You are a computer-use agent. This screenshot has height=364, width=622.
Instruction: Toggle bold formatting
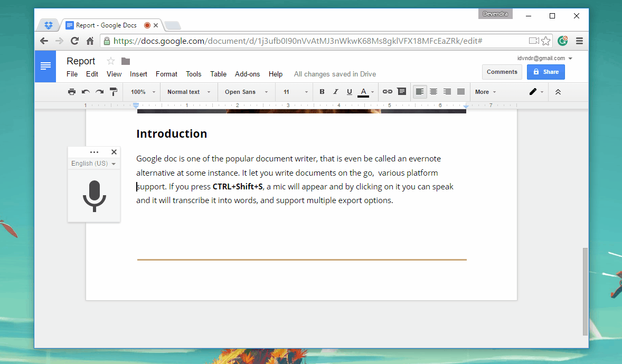pos(322,92)
